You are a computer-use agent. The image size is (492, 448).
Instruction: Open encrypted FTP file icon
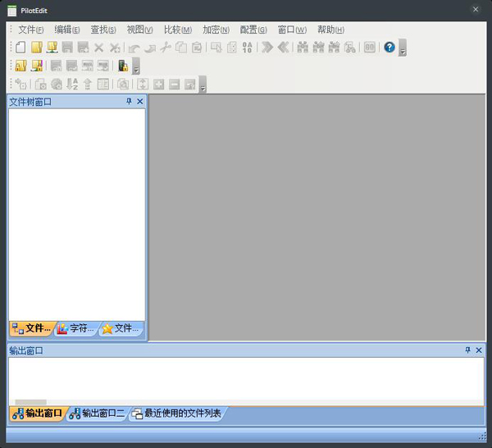(37, 66)
